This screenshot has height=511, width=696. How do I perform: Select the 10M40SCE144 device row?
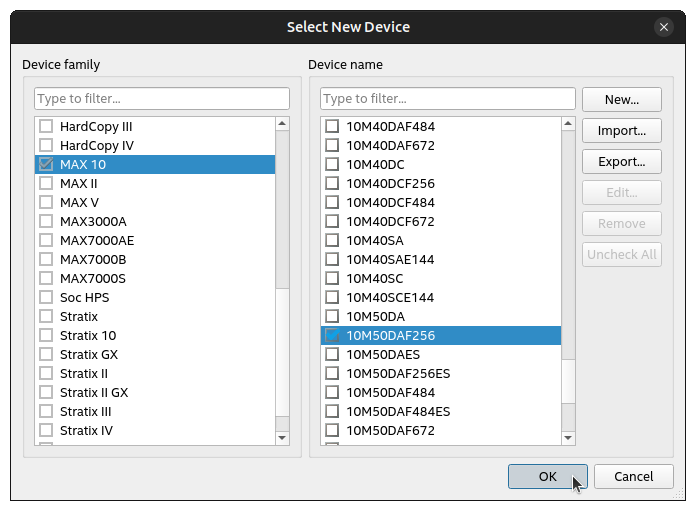(x=390, y=298)
